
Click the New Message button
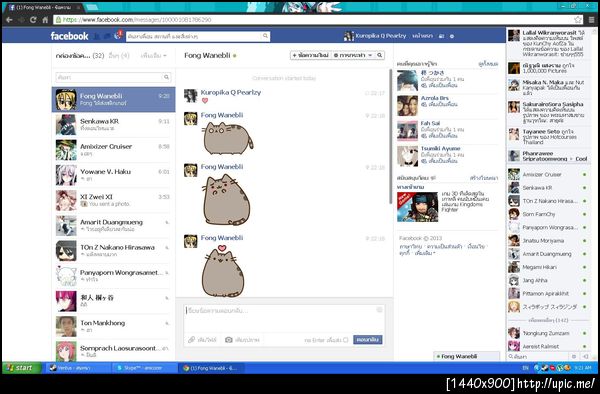[310, 55]
